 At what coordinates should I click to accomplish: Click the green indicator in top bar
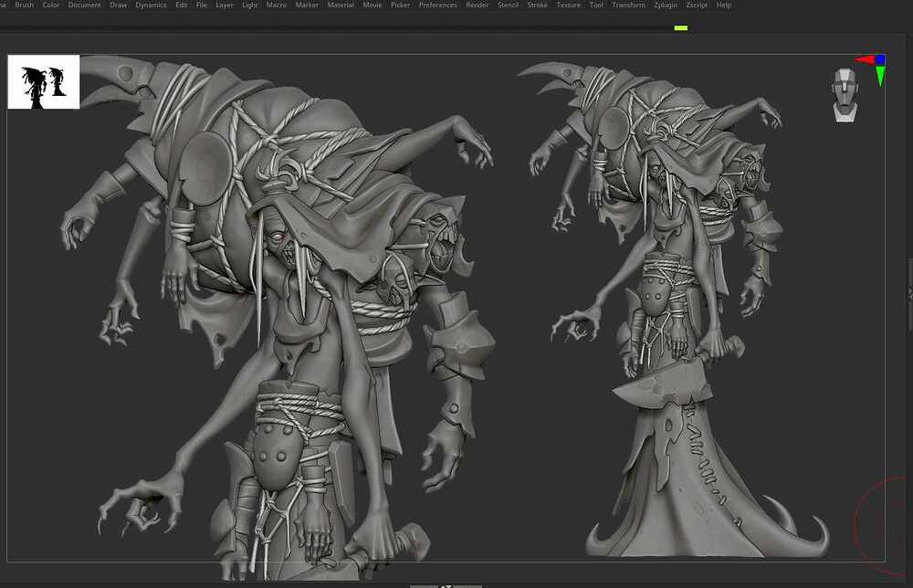[x=681, y=28]
